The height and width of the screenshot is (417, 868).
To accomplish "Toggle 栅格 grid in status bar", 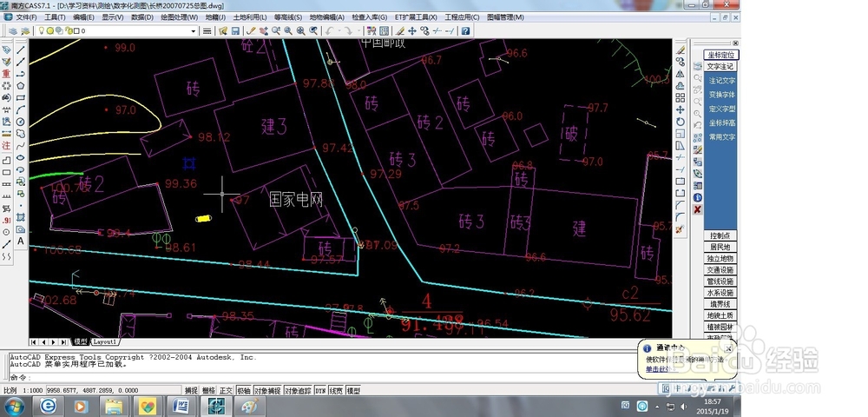I will [x=208, y=390].
